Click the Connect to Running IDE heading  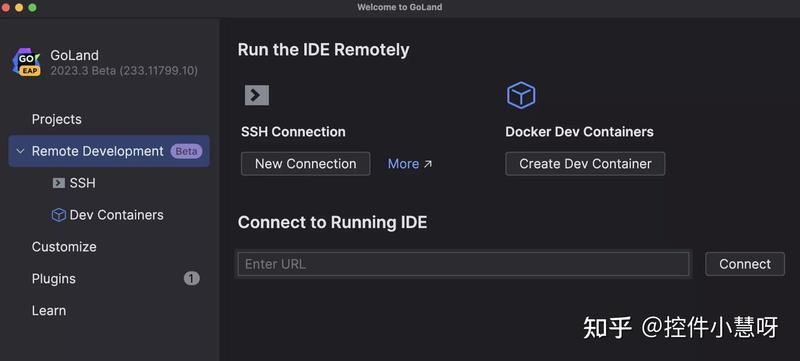[332, 223]
